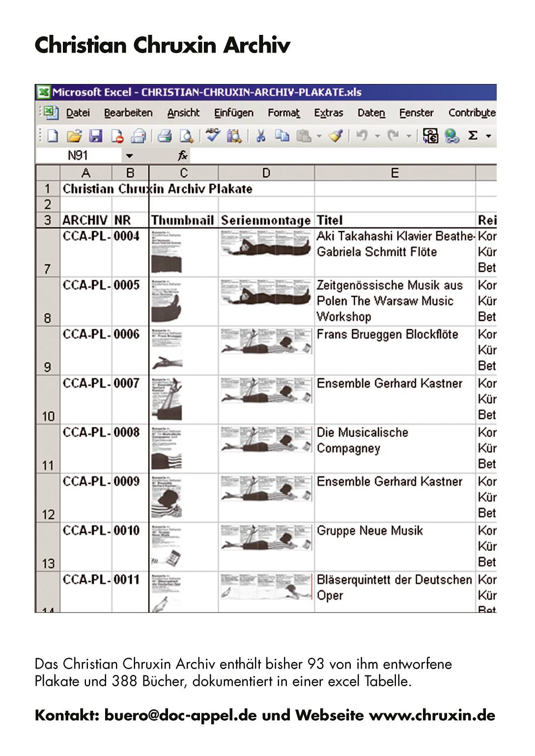Save the workbook using the floppy disk icon

click(95, 136)
